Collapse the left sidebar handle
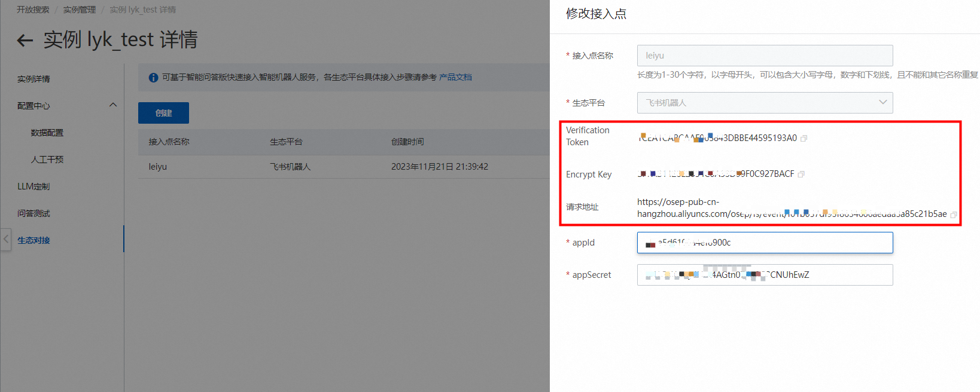The image size is (980, 392). [x=6, y=239]
